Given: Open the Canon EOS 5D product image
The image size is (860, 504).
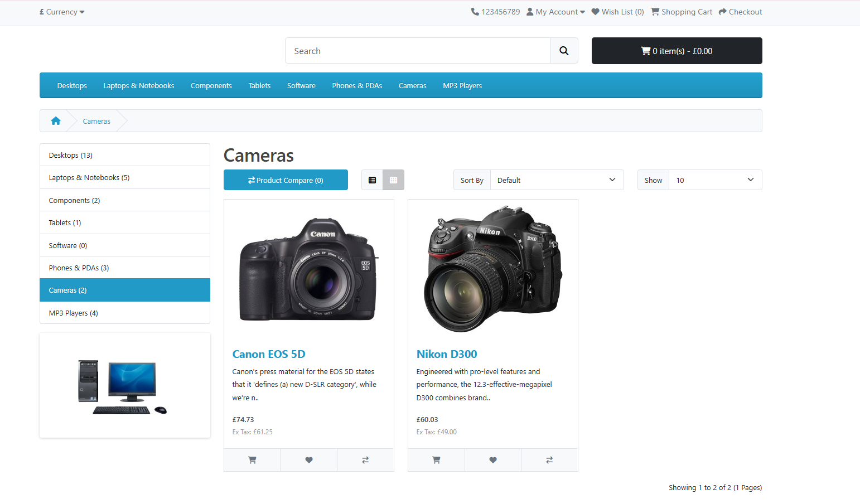Looking at the screenshot, I should click(308, 269).
